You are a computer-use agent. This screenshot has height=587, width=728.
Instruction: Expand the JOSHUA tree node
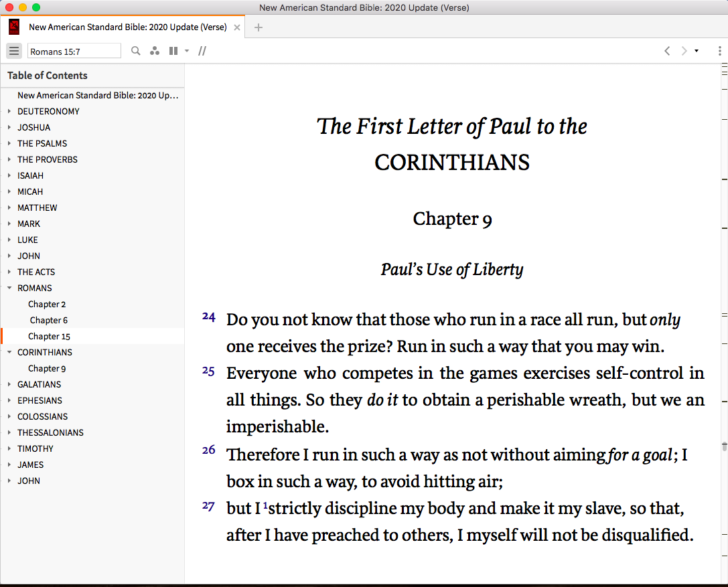(x=9, y=127)
